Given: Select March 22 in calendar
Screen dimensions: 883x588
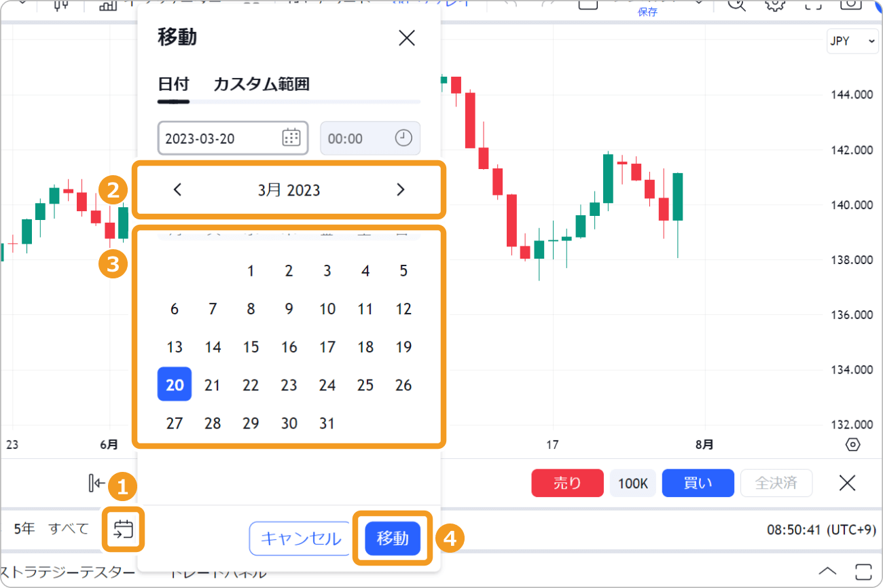Looking at the screenshot, I should pos(251,386).
